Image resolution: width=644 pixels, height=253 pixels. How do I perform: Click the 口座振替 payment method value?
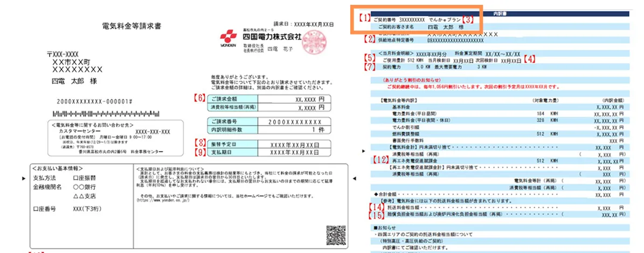tap(84, 179)
